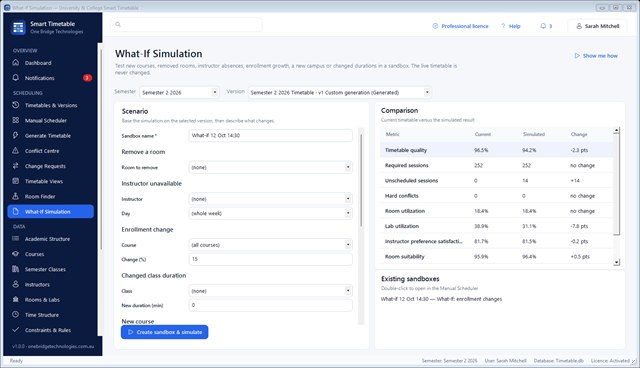
Task: Open Semester Classes icon
Action: [16, 269]
